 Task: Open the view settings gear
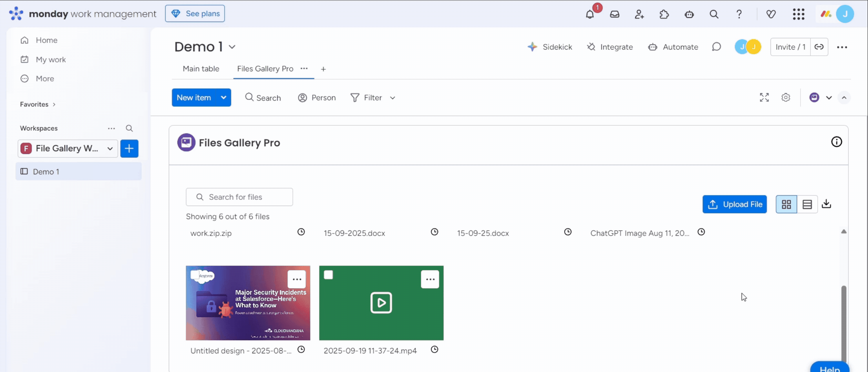pyautogui.click(x=786, y=97)
